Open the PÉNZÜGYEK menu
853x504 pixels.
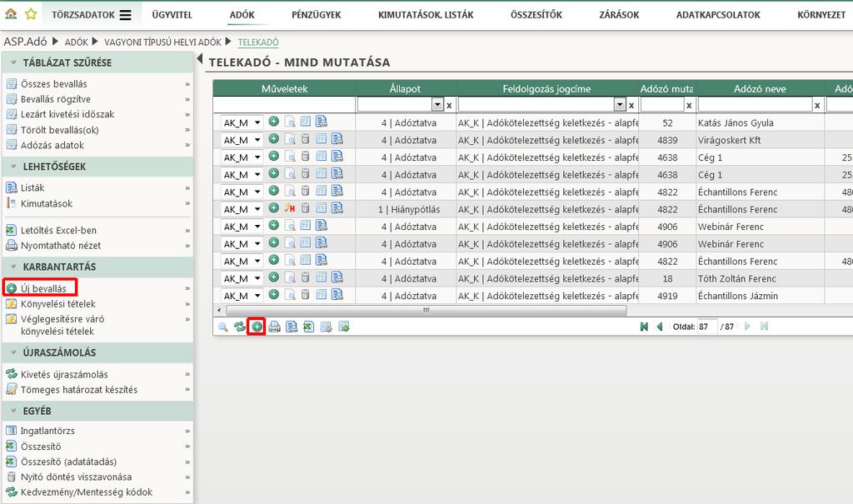pos(316,15)
